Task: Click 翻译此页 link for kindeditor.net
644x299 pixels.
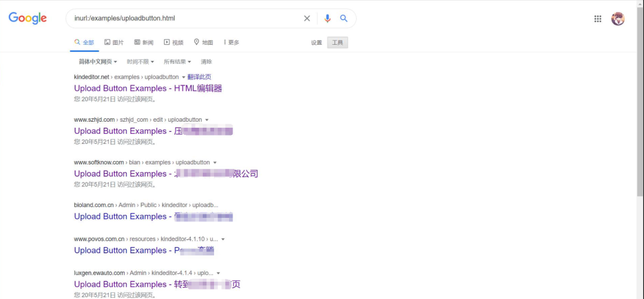Action: coord(199,77)
